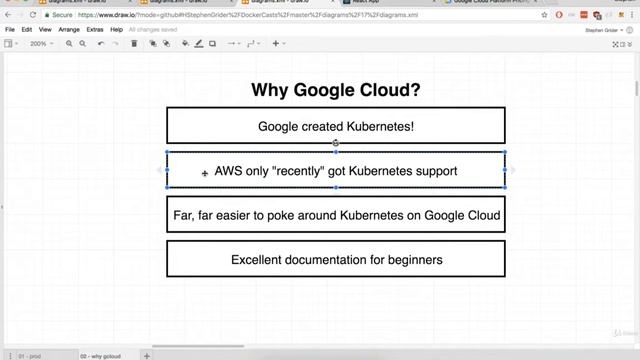Click the fullscreen icon at toolbar right
Viewport: 640px width, 360px height.
point(616,44)
